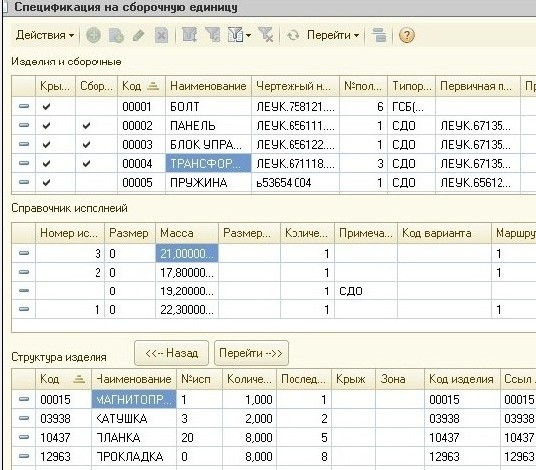536x470 pixels.
Task: Click the Copy item toolbar icon
Action: (x=116, y=35)
